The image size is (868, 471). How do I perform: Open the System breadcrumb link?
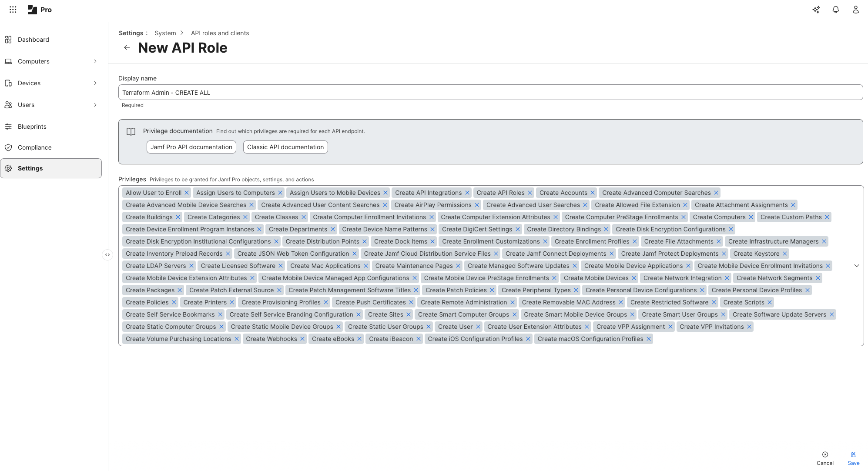coord(165,33)
